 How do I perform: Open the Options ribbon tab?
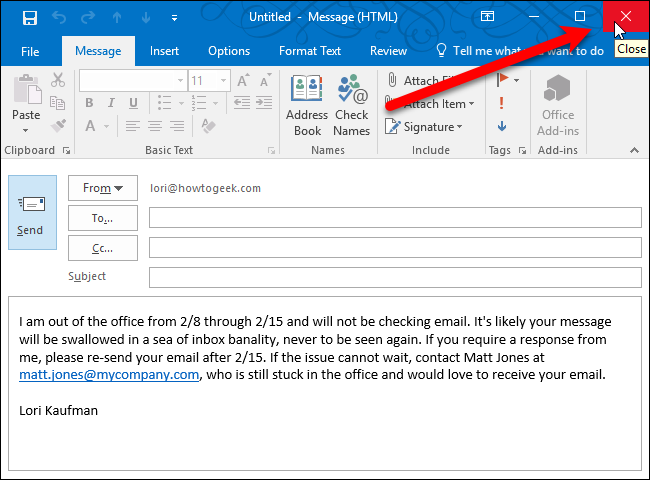229,51
